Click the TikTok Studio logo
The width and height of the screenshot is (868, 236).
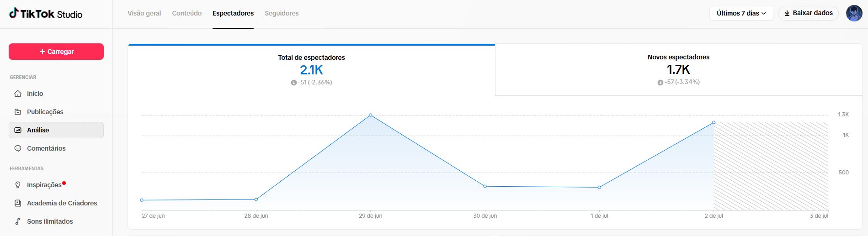pyautogui.click(x=46, y=14)
